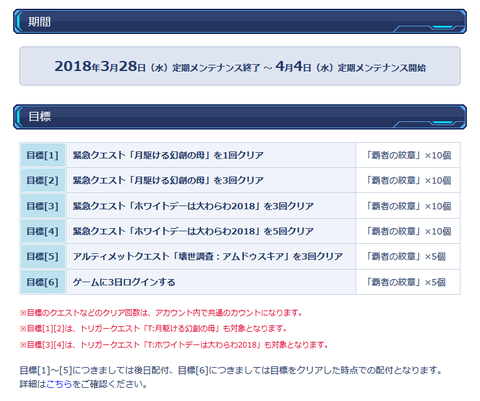Click the red note about T:ホワイトデーは大わらわ2018

174,345
